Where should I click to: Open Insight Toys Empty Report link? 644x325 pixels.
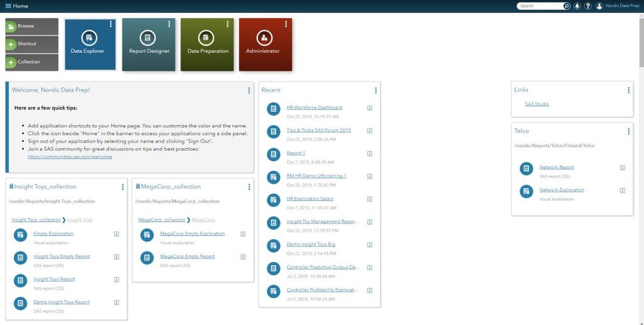tap(62, 256)
